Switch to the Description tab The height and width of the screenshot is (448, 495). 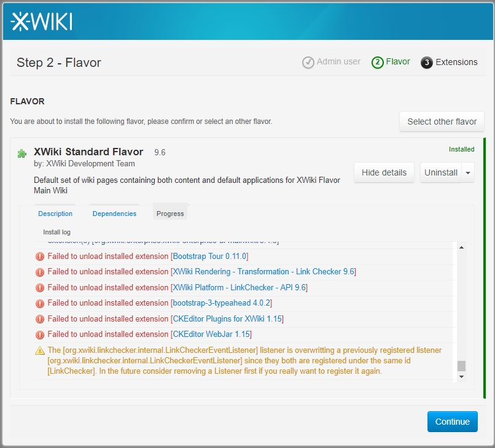tap(55, 214)
